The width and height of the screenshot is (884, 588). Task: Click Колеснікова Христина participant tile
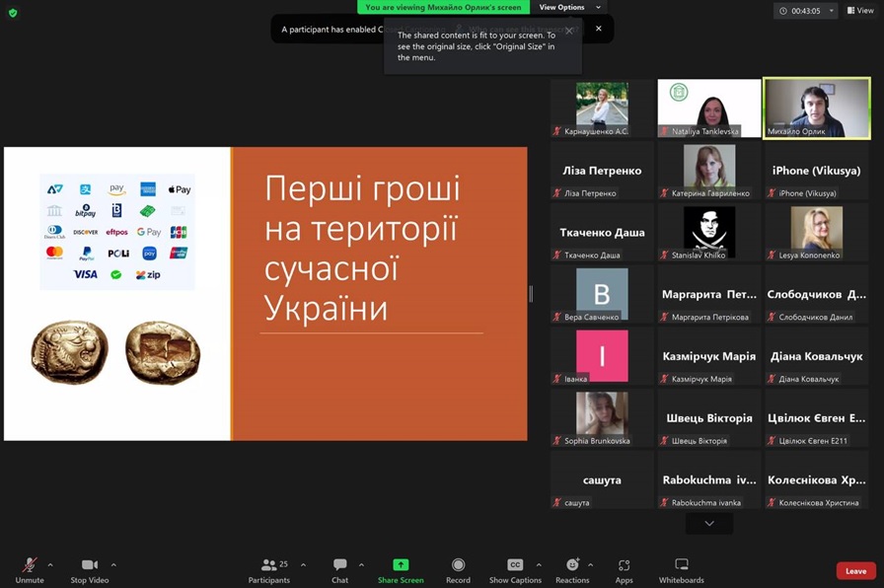(x=817, y=480)
